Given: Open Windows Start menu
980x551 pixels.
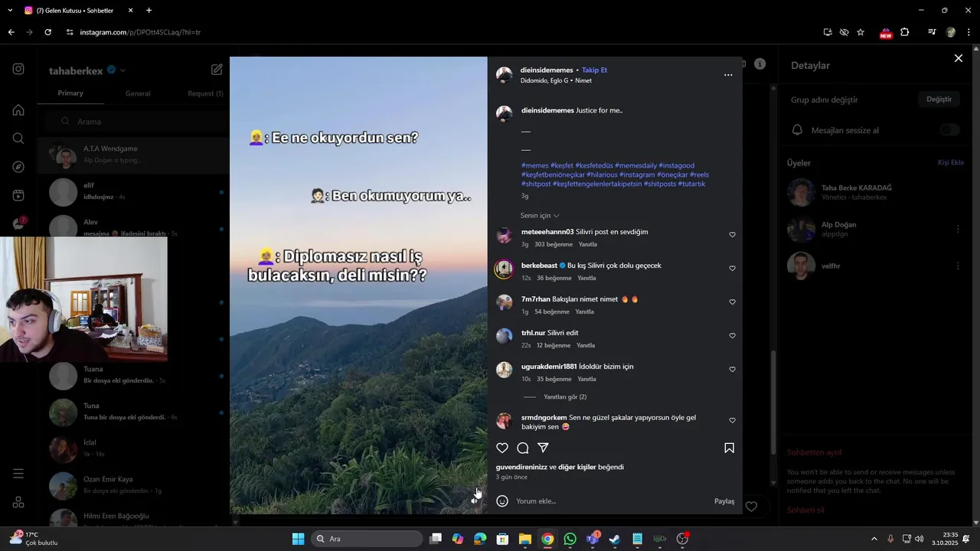Looking at the screenshot, I should [x=298, y=539].
